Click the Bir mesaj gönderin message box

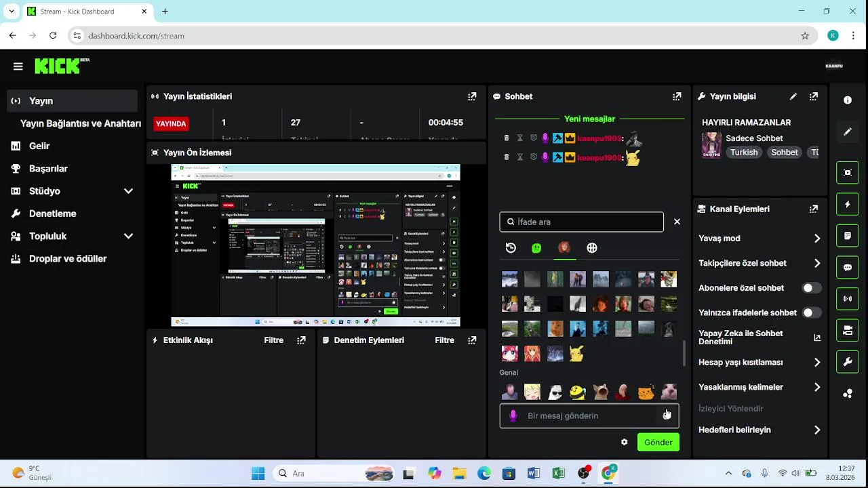589,415
